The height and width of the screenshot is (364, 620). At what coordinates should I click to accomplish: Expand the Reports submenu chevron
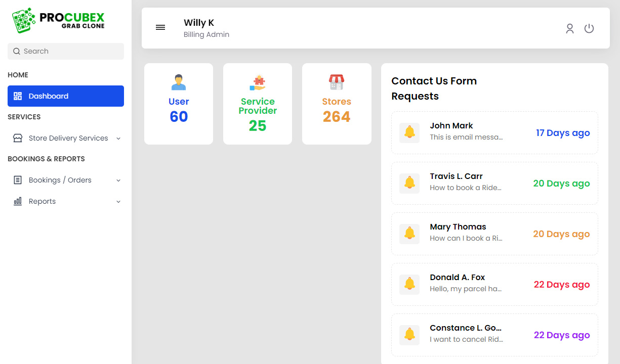pos(118,202)
